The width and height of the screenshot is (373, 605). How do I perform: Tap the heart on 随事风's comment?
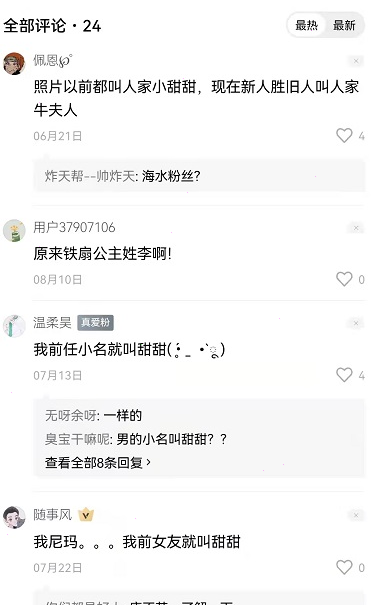(x=344, y=567)
